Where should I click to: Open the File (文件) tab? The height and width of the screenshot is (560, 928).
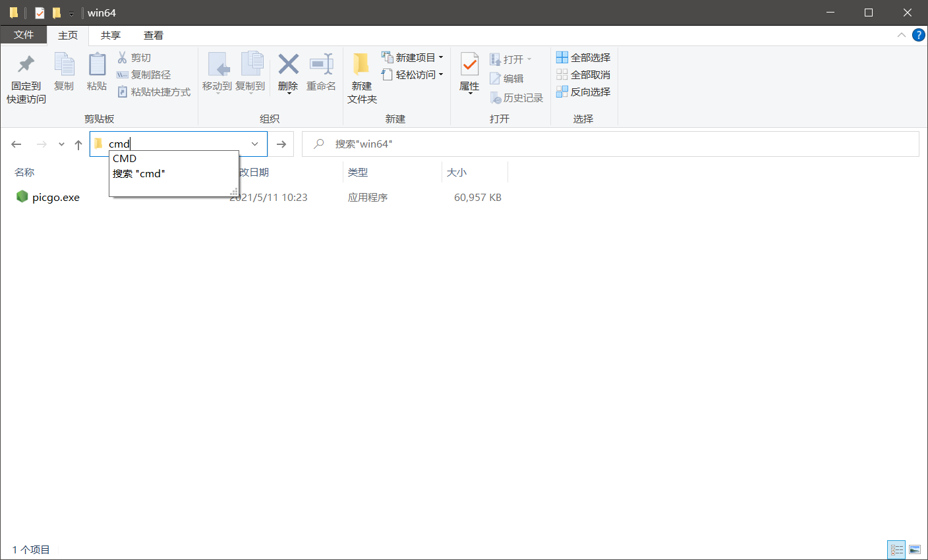pyautogui.click(x=24, y=35)
